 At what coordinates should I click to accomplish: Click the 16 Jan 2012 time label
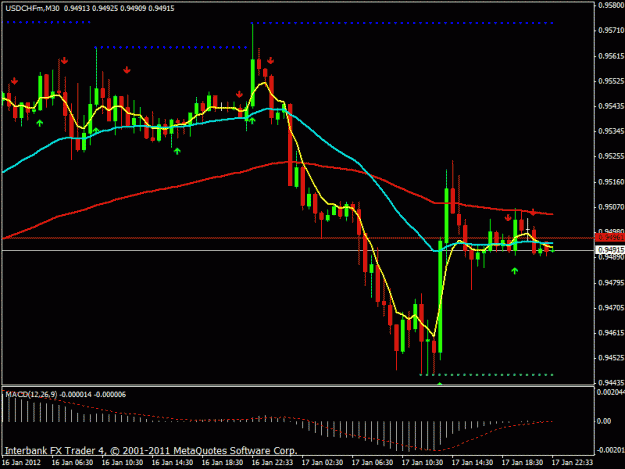tap(21, 463)
